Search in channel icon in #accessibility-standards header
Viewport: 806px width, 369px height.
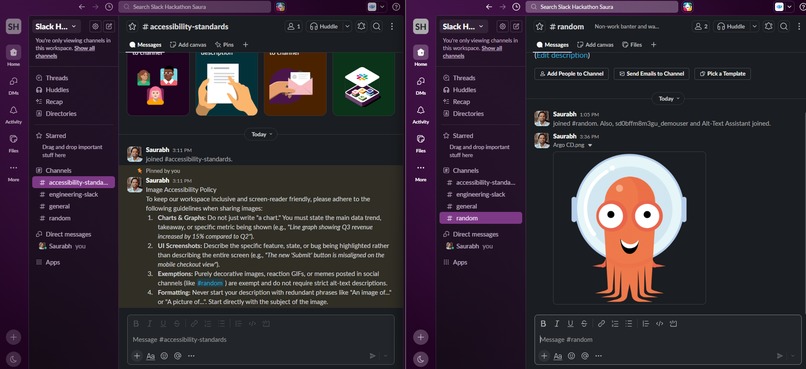point(377,26)
